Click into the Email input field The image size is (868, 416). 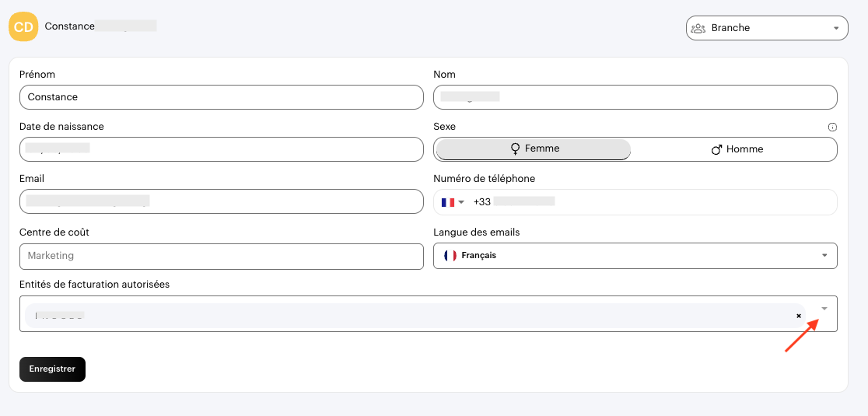click(x=221, y=201)
